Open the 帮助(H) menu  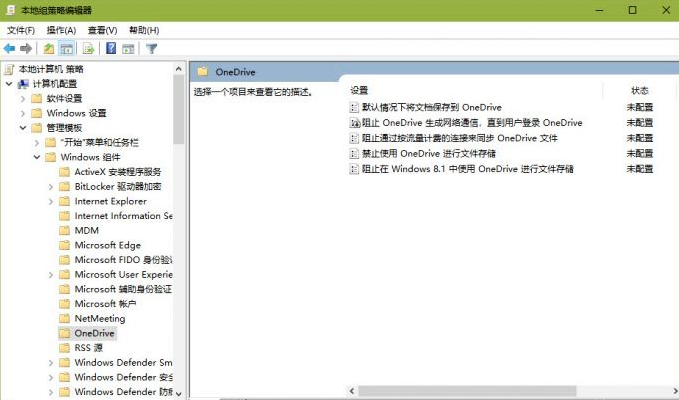(144, 30)
